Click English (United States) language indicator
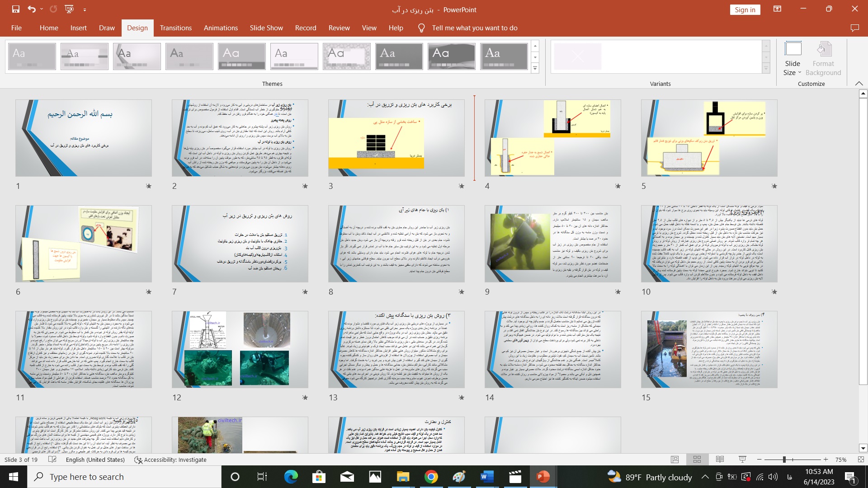Viewport: 868px width, 488px height. (x=95, y=460)
